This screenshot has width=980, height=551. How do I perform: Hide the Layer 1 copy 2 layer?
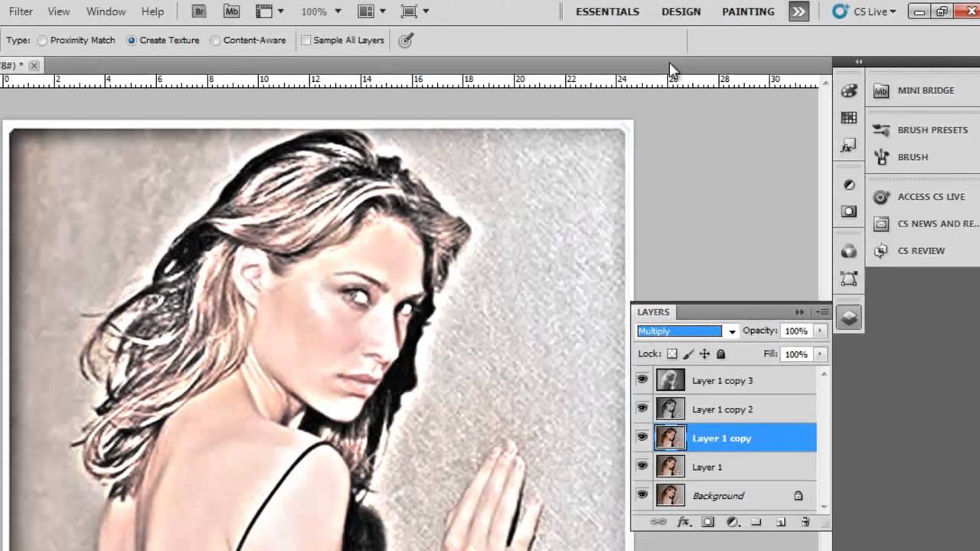pos(642,409)
